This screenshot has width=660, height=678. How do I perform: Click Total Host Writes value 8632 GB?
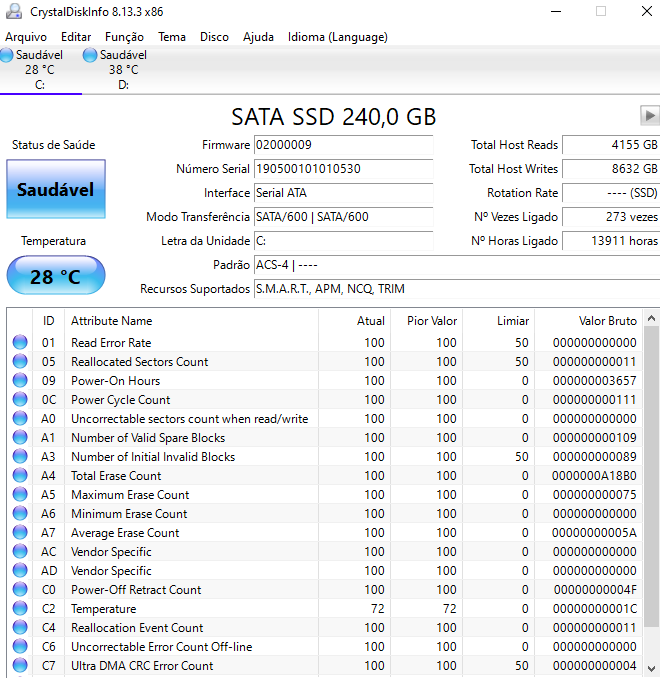pos(611,169)
